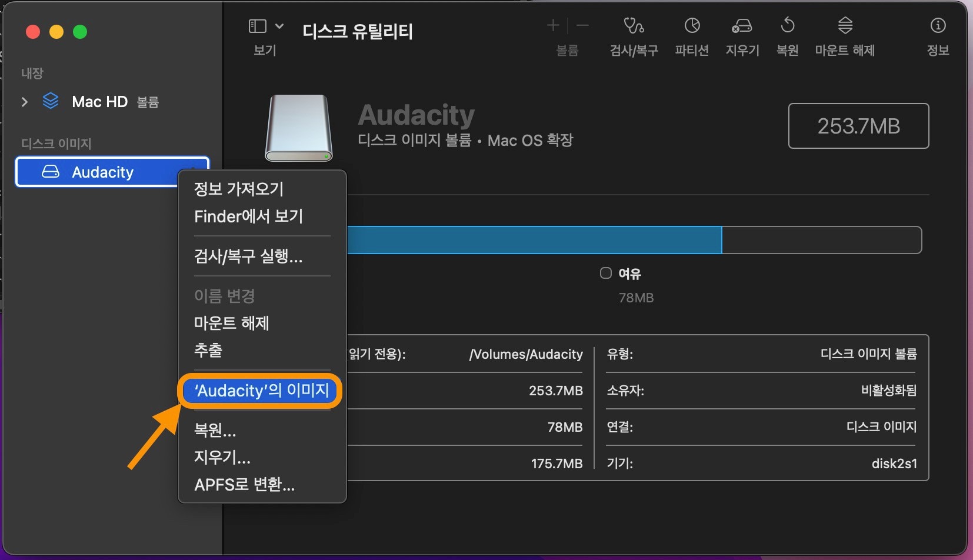The width and height of the screenshot is (973, 560).
Task: Click the '디스크 이미지 볼륨' type value
Action: pos(868,354)
